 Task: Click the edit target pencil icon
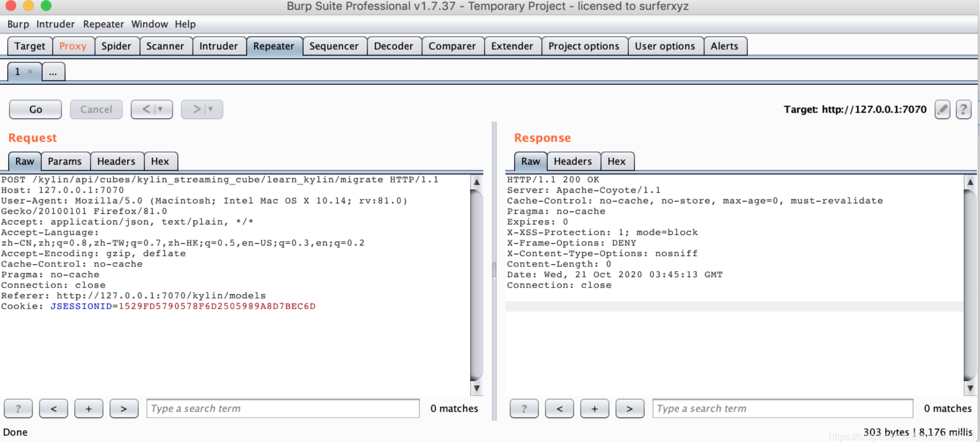coord(942,110)
